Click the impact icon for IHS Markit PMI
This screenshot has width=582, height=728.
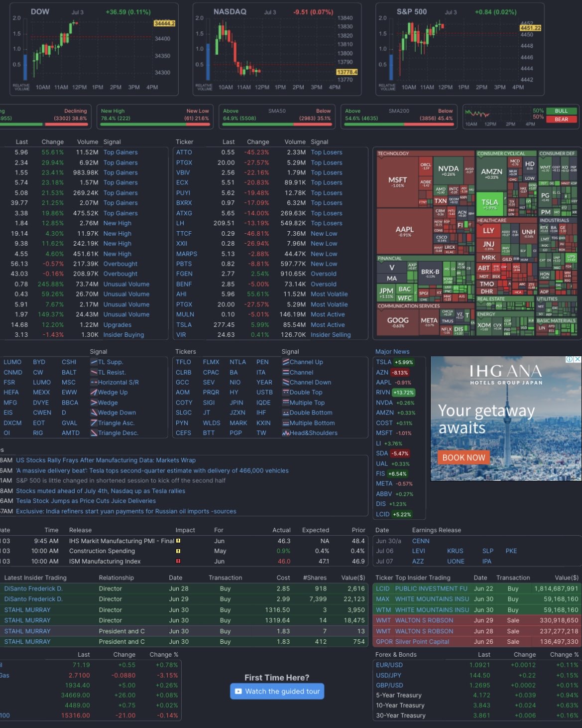178,541
